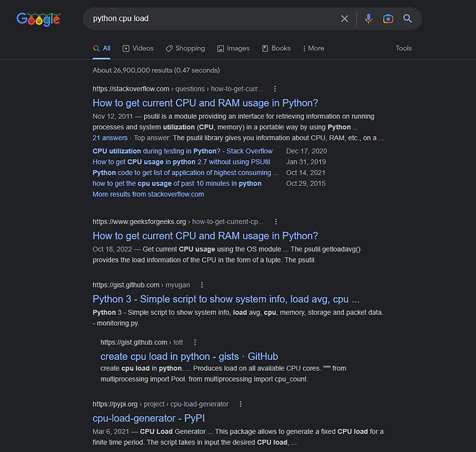Switch to the Books tab

coord(276,49)
